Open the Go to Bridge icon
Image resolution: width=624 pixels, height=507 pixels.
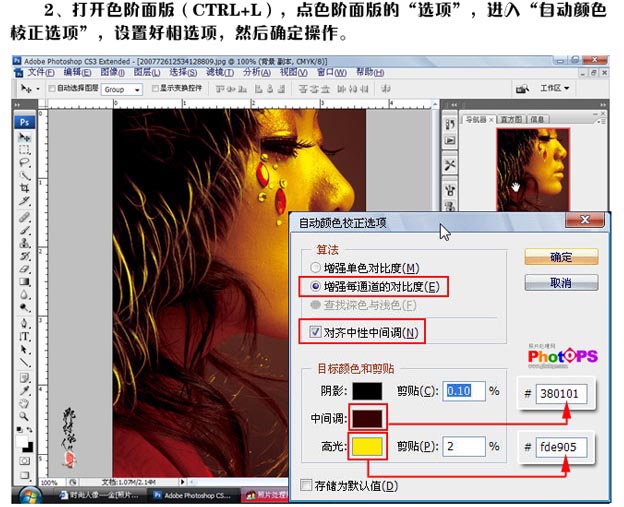click(522, 89)
